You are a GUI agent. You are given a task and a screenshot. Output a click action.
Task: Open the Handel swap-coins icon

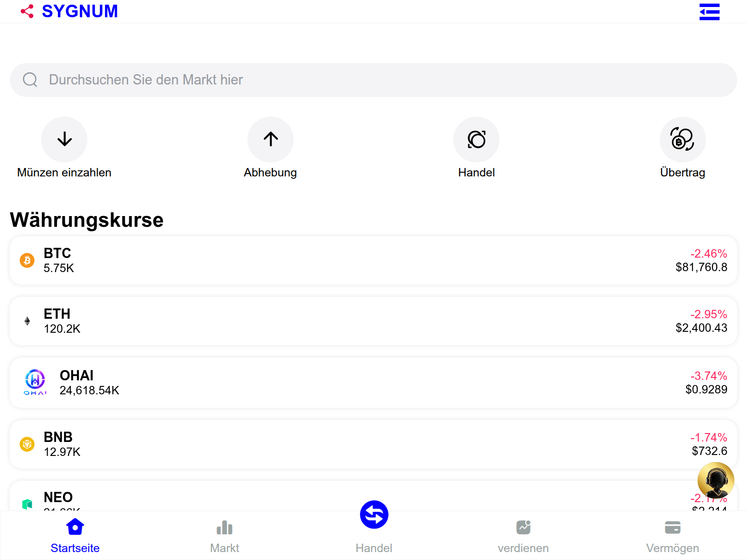(x=476, y=139)
